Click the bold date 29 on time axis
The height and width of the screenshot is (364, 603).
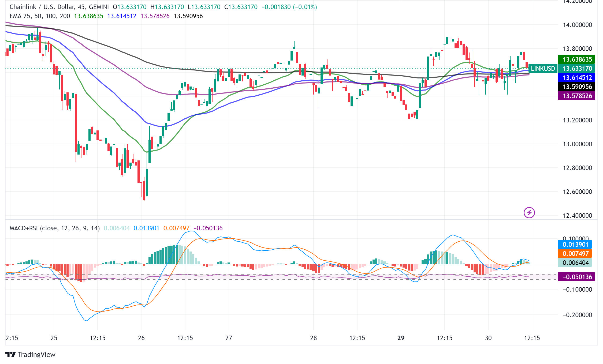coord(401,338)
